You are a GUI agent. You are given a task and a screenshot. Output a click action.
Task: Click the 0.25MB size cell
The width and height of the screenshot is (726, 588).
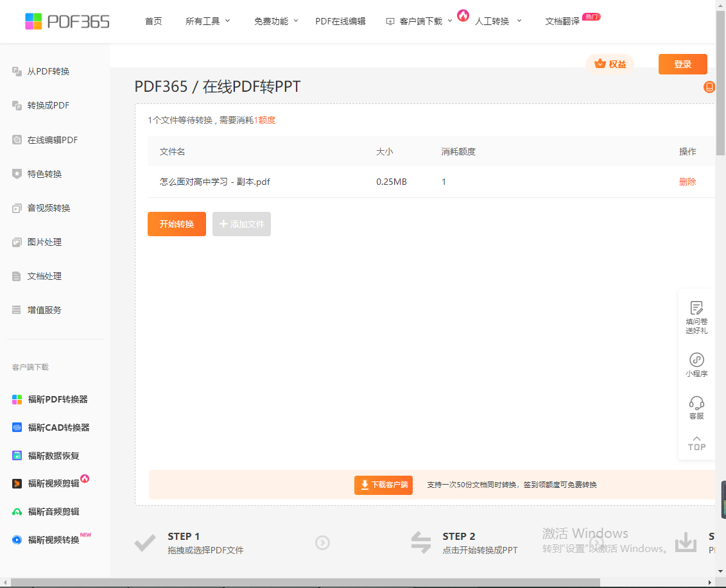(391, 182)
